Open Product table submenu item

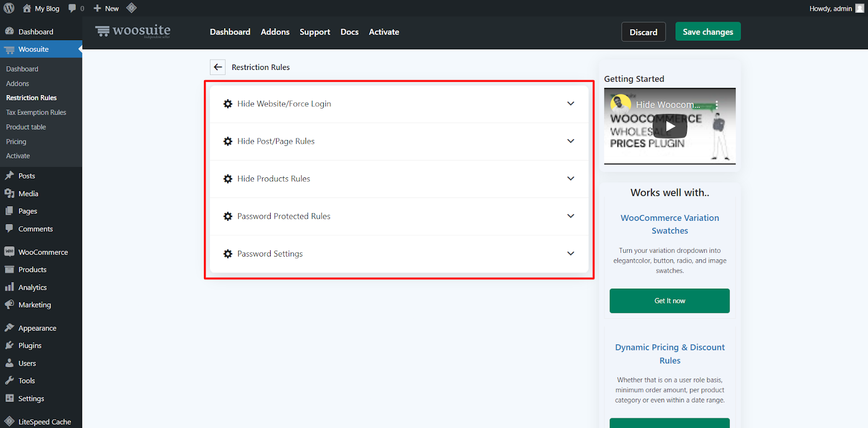[x=26, y=127]
